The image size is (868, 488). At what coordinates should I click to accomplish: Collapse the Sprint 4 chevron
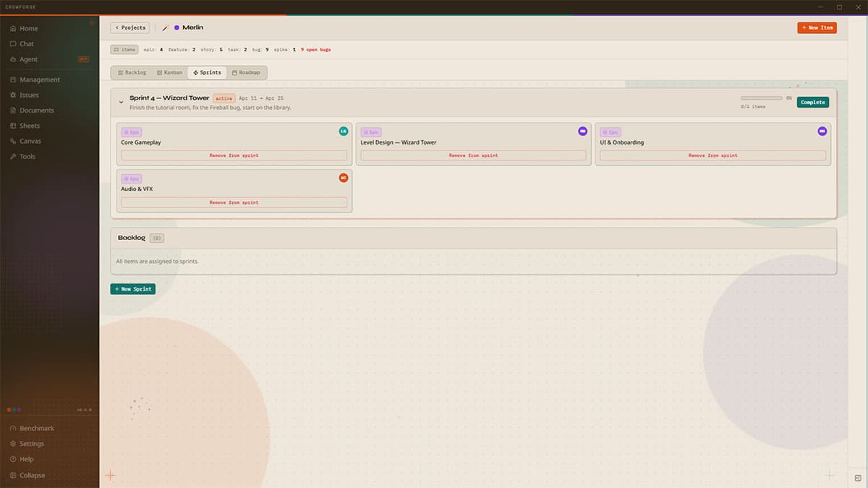pos(121,103)
